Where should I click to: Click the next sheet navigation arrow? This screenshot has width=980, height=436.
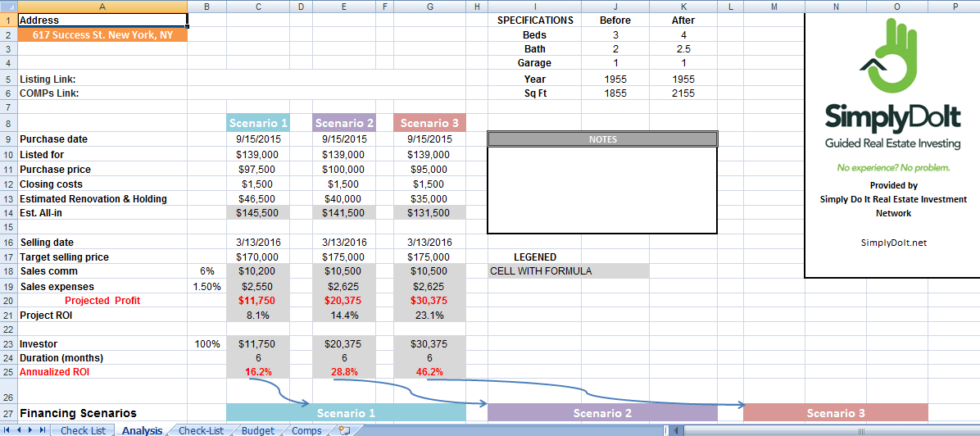click(x=31, y=430)
